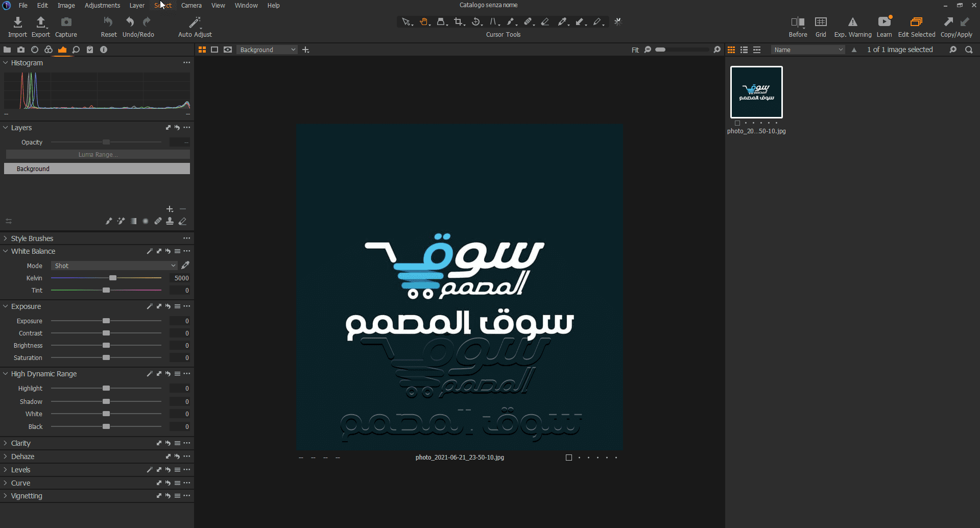Toggle the Grid overlay

click(x=821, y=22)
